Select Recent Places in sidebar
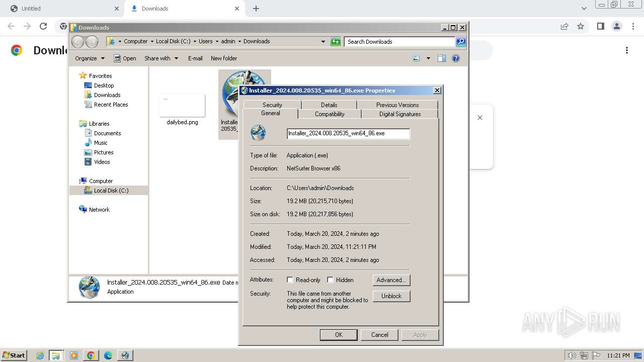This screenshot has width=644, height=362. (111, 105)
